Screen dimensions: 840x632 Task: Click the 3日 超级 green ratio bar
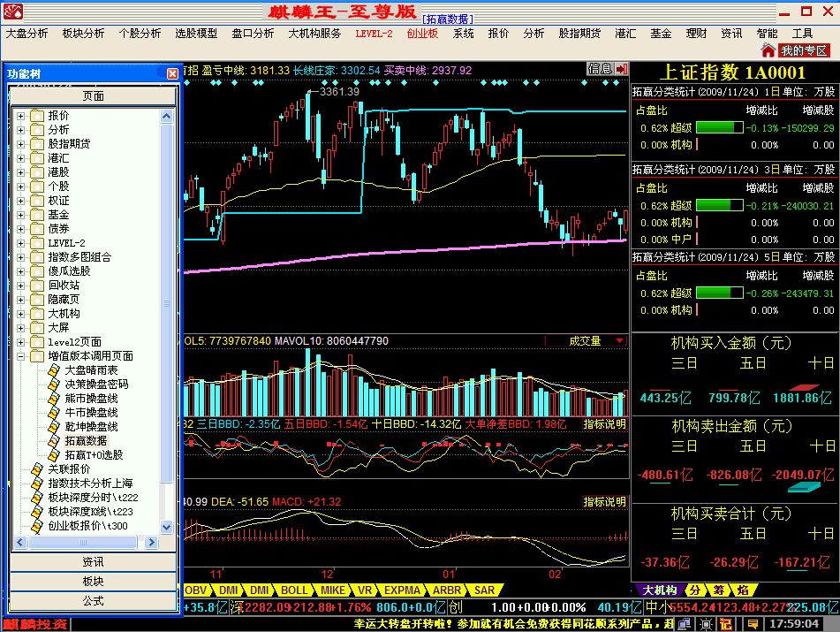tap(720, 205)
